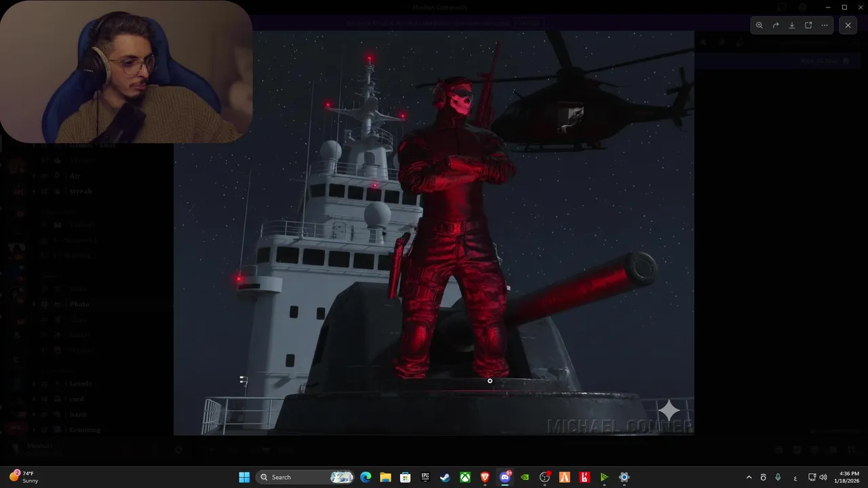Image resolution: width=868 pixels, height=488 pixels.
Task: Open Microsoft Store from the taskbar
Action: point(406,477)
